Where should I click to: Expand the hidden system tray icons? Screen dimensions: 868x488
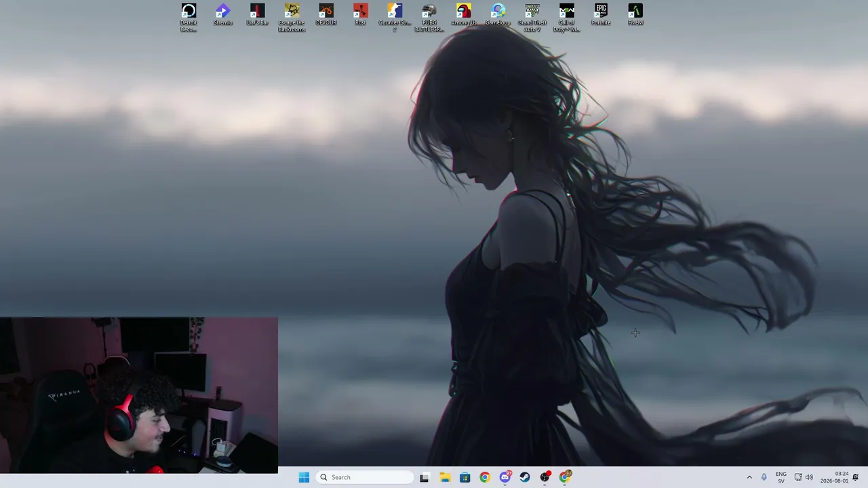(749, 477)
